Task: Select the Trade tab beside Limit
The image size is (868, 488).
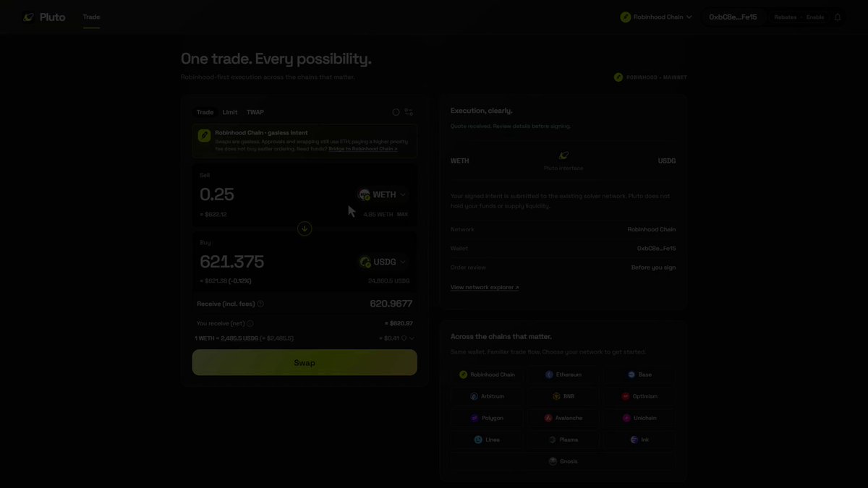Action: pyautogui.click(x=205, y=112)
